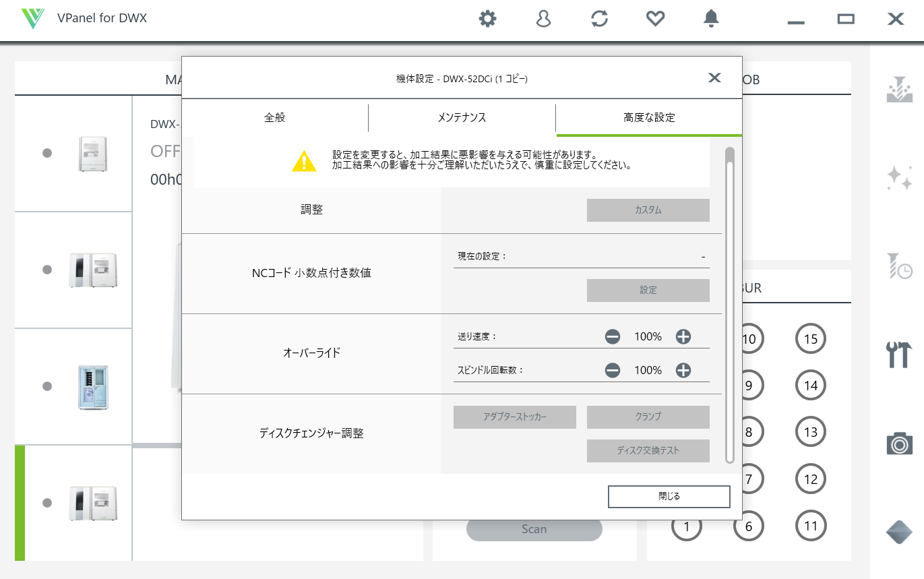Click the 送り速度 100% value
Screen dimensions: 924x579
[648, 336]
